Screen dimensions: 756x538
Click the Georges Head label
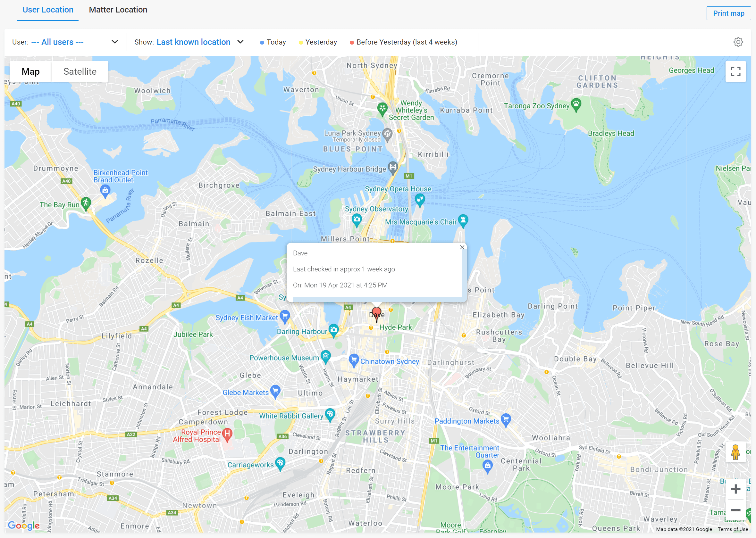[x=691, y=70]
